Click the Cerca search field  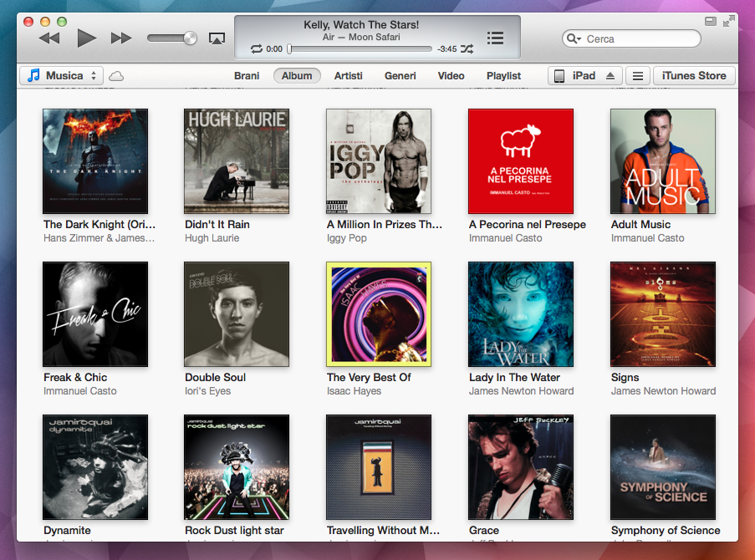[631, 38]
